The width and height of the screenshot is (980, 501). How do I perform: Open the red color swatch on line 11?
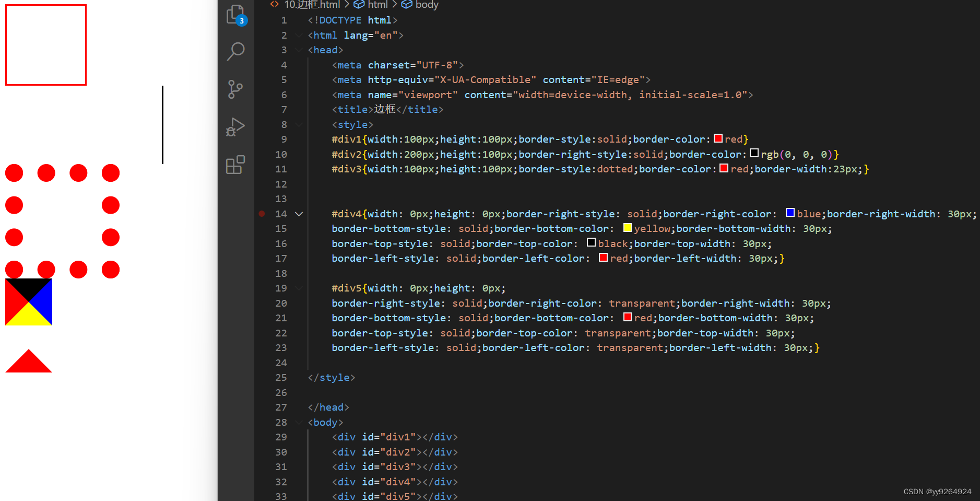pos(724,168)
